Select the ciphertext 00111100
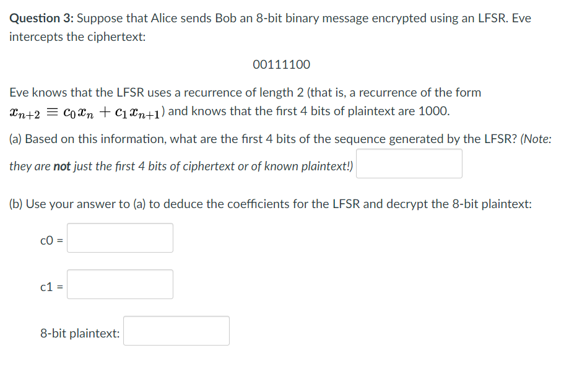 tap(283, 64)
